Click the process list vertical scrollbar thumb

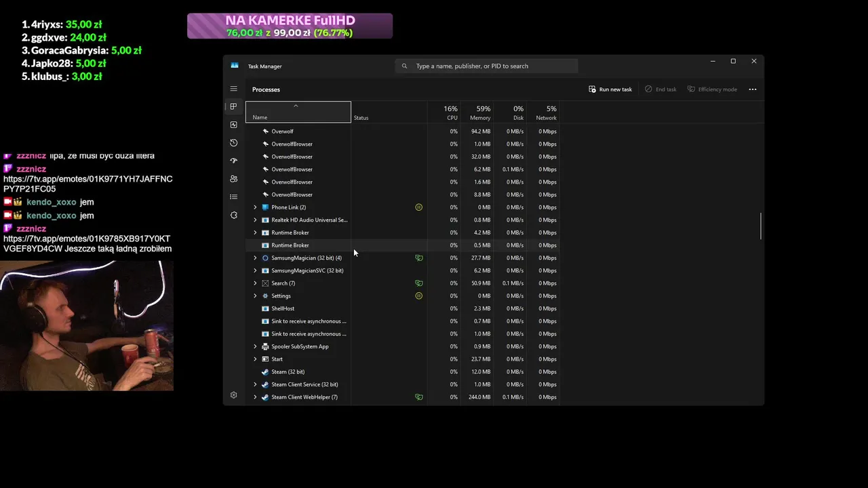[761, 226]
